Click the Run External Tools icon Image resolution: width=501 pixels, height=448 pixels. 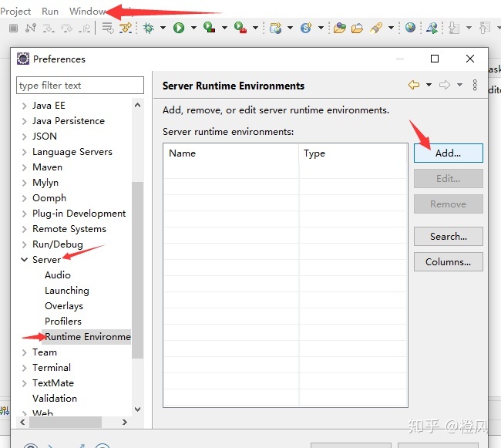(240, 28)
